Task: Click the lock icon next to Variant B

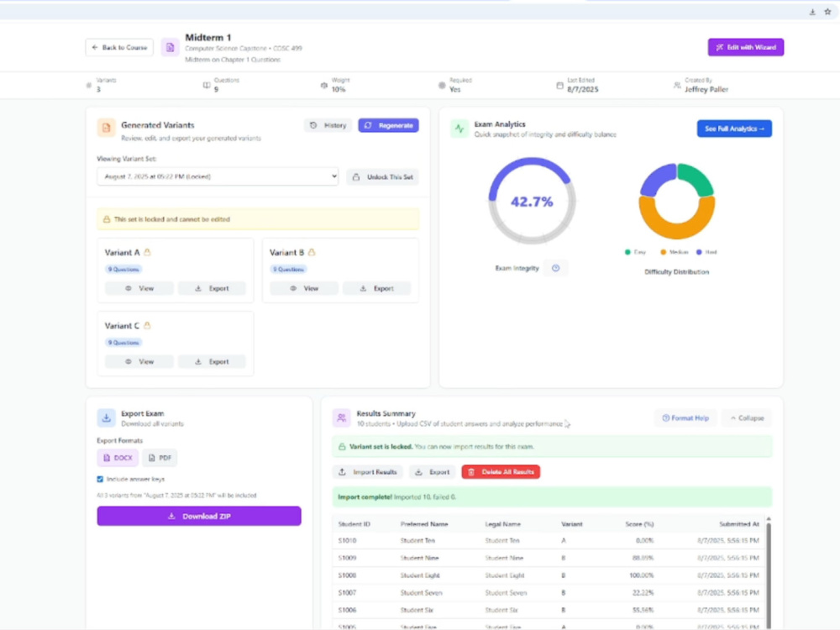Action: 312,252
